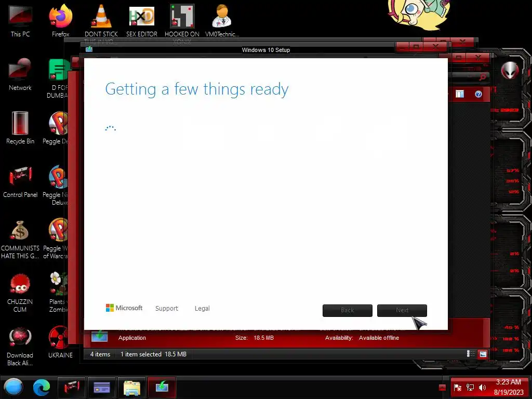The image size is (532, 399).
Task: Open COMMUNISTS HATE THIS G... money bag icon
Action: coord(20,239)
